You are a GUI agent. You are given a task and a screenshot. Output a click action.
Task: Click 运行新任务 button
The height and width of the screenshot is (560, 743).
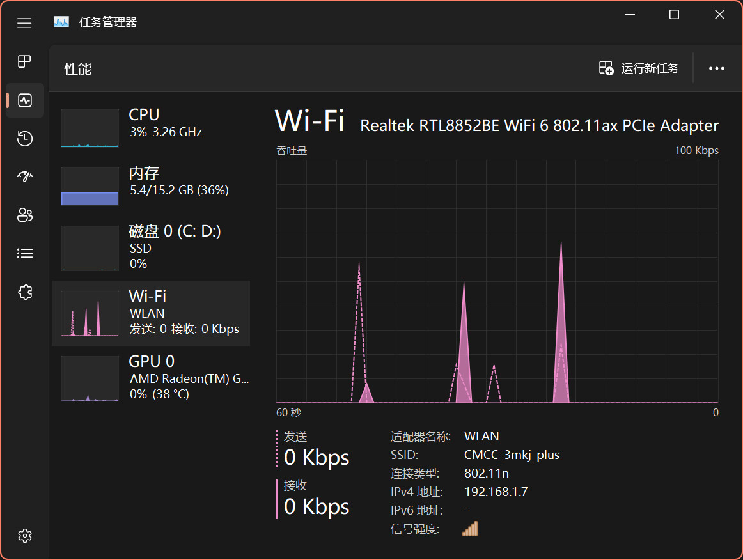pos(639,68)
